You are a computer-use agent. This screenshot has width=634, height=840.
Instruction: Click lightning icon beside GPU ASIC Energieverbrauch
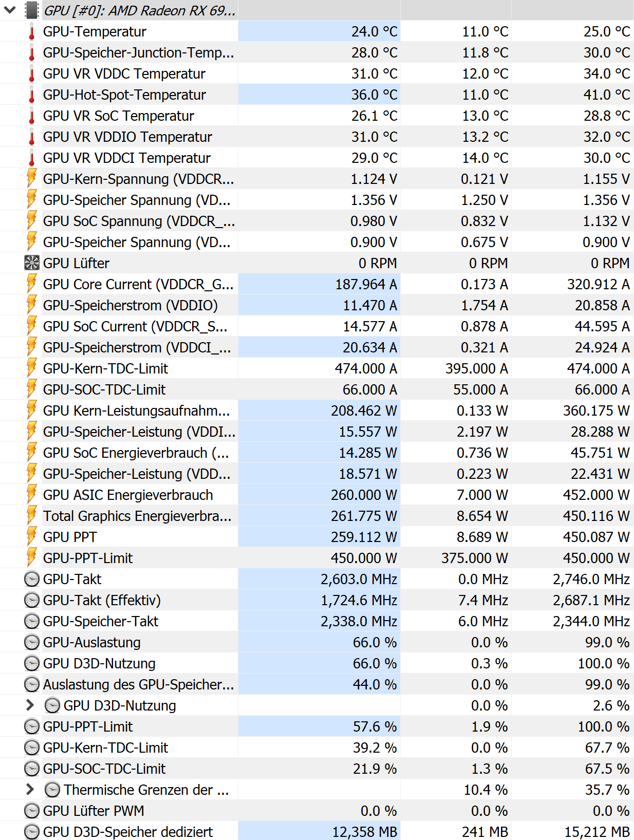32,495
